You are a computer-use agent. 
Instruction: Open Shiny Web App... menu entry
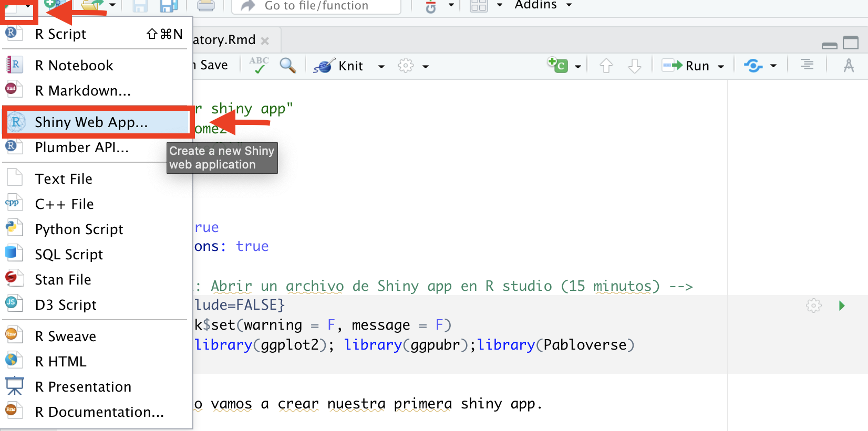[x=96, y=122]
